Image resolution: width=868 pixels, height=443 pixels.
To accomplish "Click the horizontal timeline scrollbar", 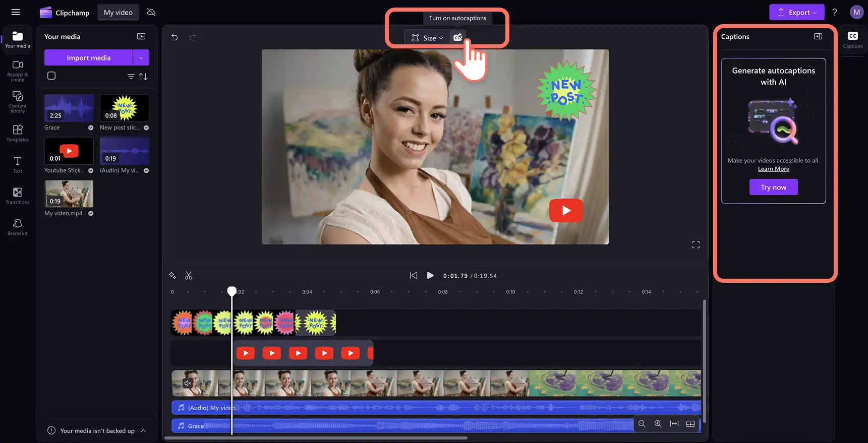I will pos(316,438).
